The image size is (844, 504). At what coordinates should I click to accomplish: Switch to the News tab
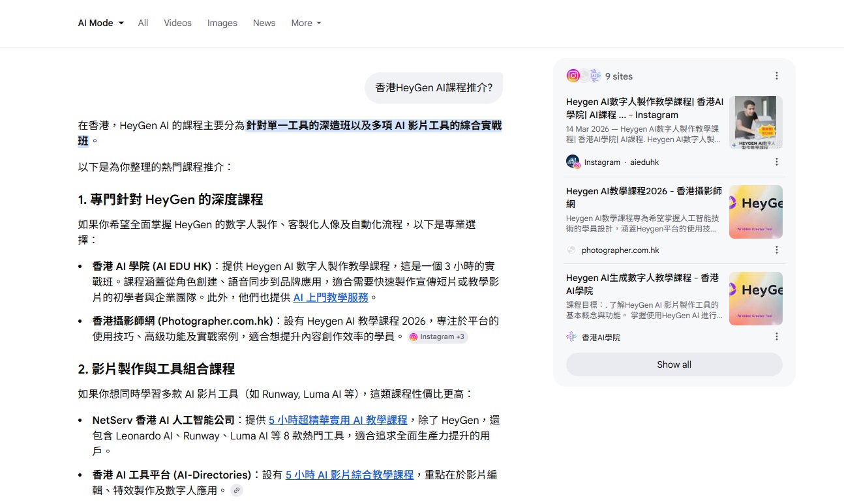264,23
